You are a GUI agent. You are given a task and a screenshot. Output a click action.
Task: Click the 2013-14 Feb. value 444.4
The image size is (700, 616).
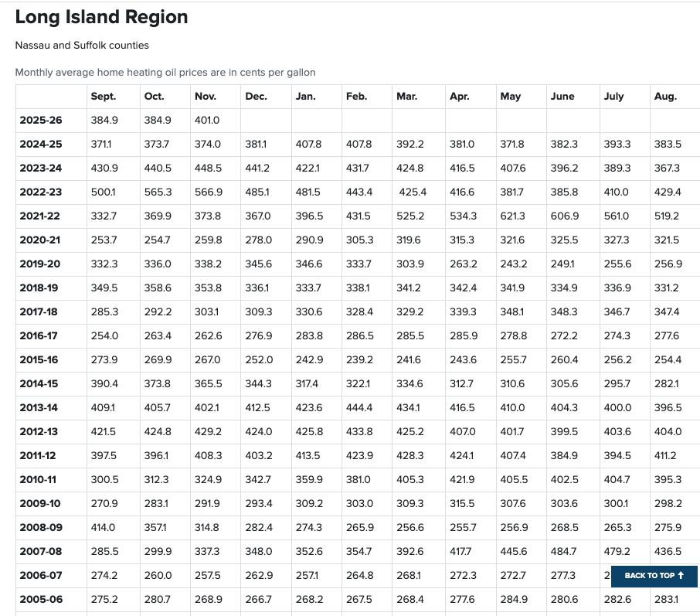coord(359,408)
